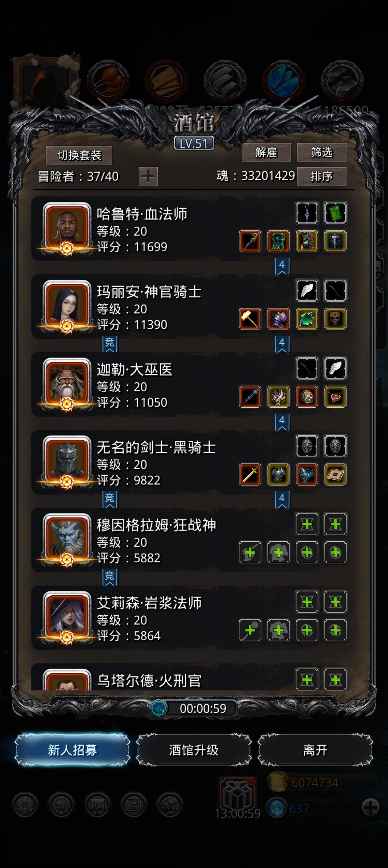Click the golden sword icon of 无名的剑士·黑骑士
The height and width of the screenshot is (868, 388).
[x=250, y=474]
